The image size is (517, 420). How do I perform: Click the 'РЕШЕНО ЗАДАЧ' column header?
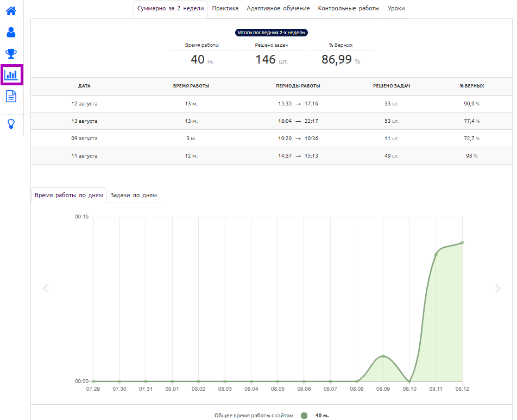point(392,86)
